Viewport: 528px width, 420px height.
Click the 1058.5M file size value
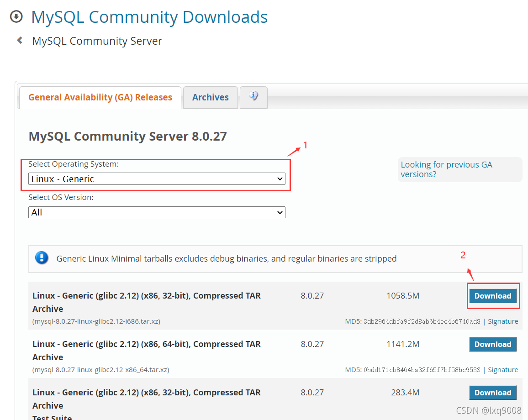(403, 295)
